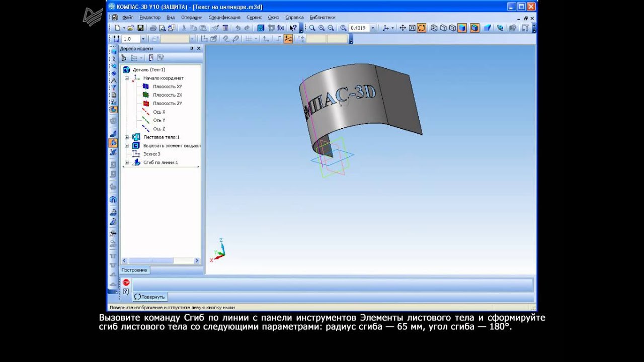The width and height of the screenshot is (644, 362).
Task: Open the Библиотеки menu
Action: coord(323,17)
